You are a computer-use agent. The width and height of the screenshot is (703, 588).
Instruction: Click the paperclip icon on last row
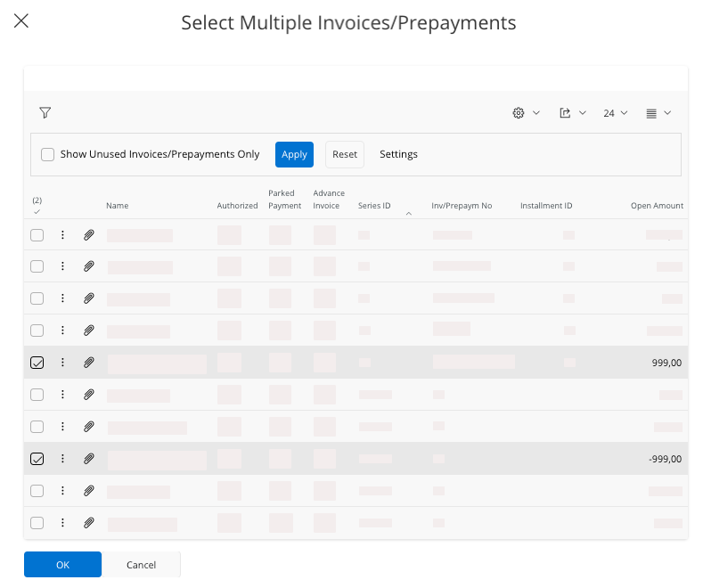click(89, 523)
